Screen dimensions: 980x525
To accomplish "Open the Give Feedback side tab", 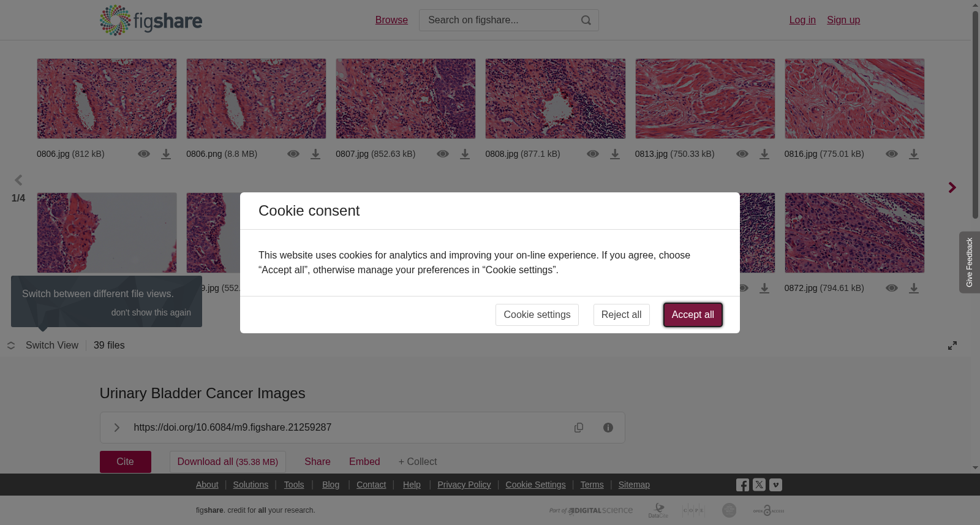I will (970, 262).
